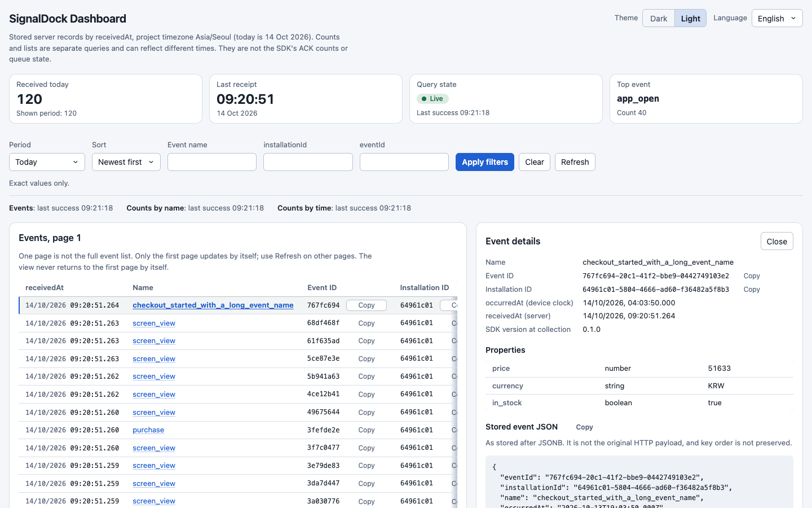Select the Light theme option
Image resolution: width=812 pixels, height=508 pixels.
(x=690, y=18)
